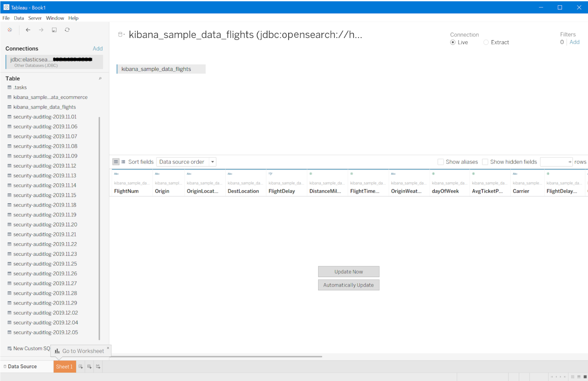Click the number type icon above DistanceMil
588x381 pixels.
(311, 174)
